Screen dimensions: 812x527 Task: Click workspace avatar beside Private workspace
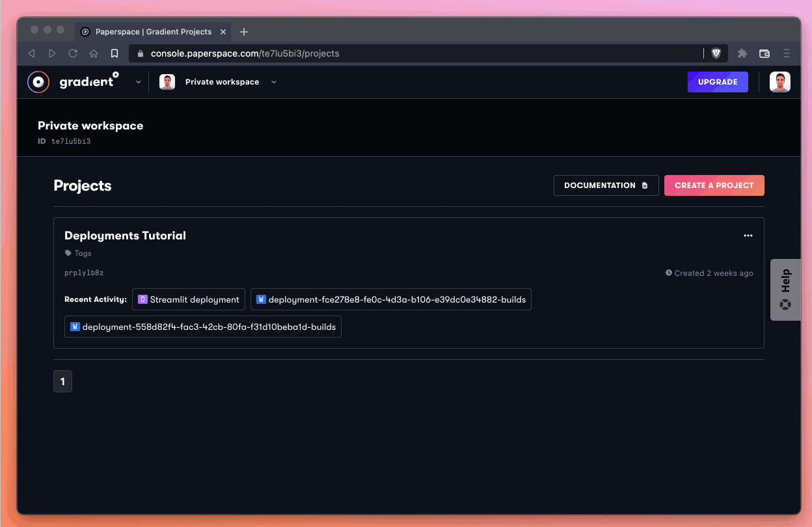(x=167, y=82)
